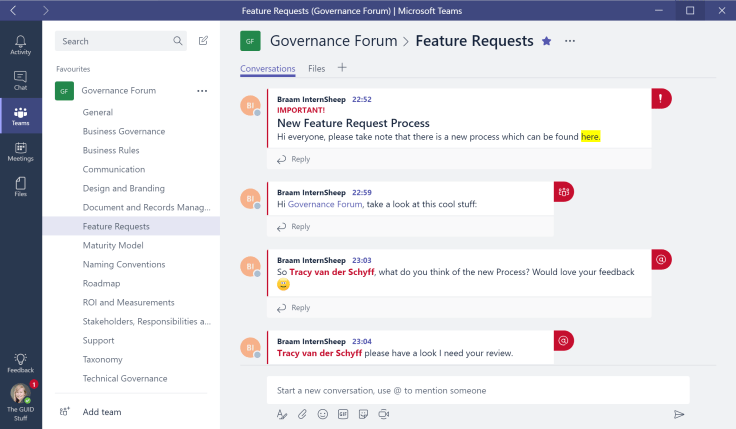
Task: Add a new tab with plus
Action: point(342,68)
